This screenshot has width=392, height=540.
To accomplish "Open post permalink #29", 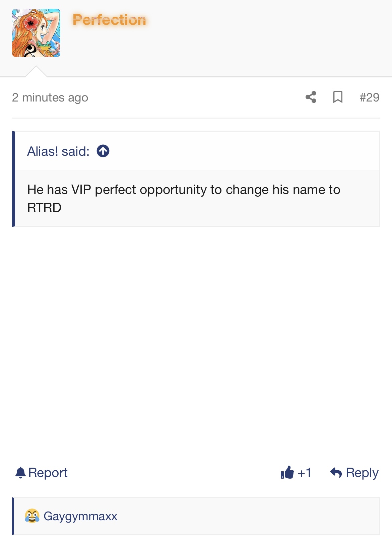I will click(369, 97).
